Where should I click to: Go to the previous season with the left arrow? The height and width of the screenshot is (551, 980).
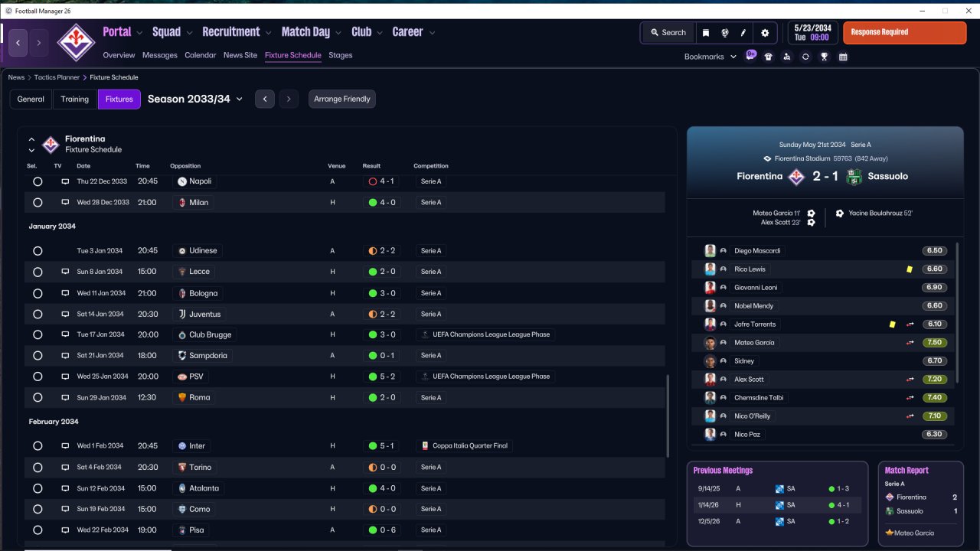[x=265, y=99]
